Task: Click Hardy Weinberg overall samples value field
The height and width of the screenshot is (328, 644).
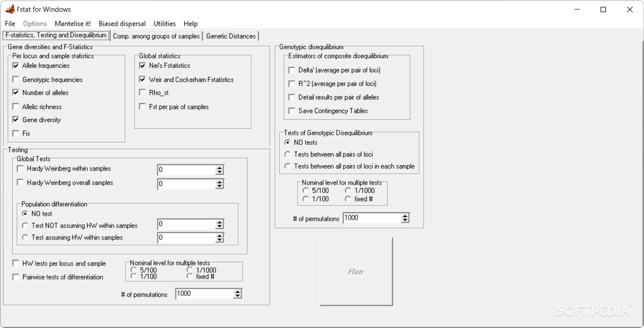Action: (186, 184)
